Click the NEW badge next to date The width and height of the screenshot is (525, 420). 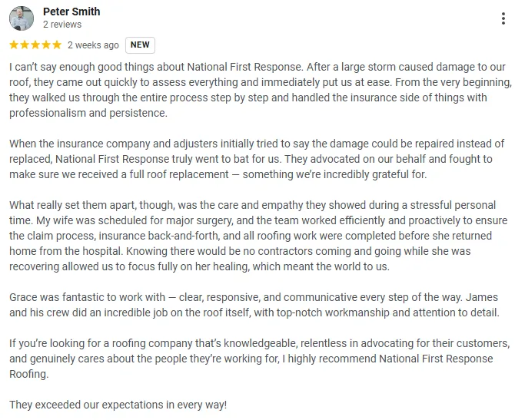[140, 45]
